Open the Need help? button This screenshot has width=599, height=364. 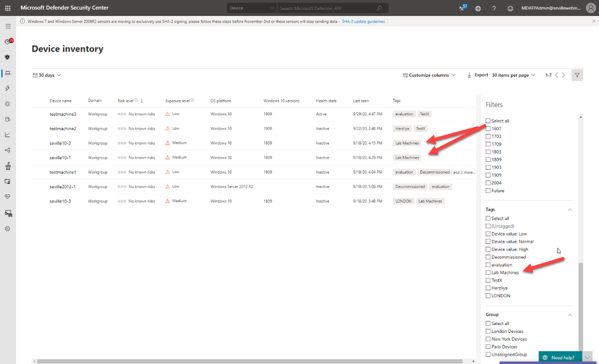coord(560,357)
